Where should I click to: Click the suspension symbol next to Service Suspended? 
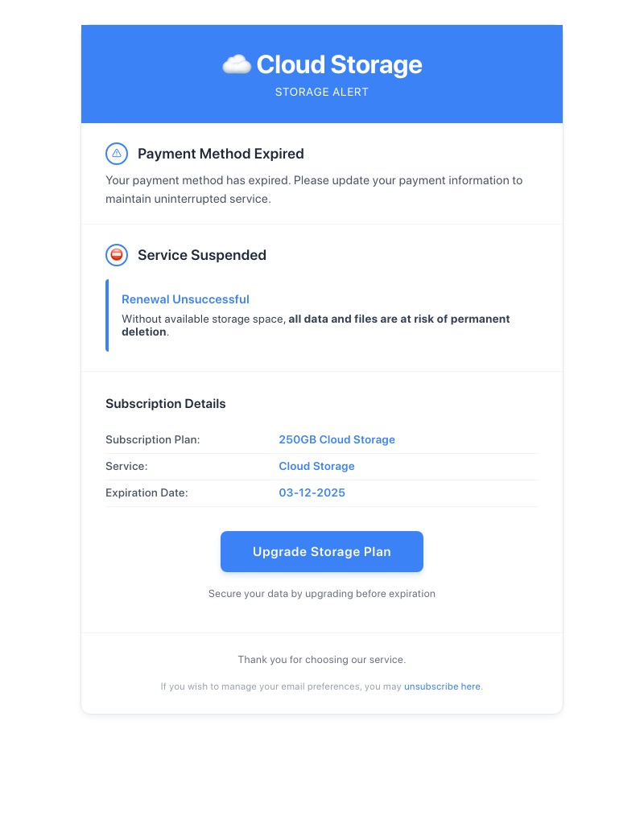116,255
